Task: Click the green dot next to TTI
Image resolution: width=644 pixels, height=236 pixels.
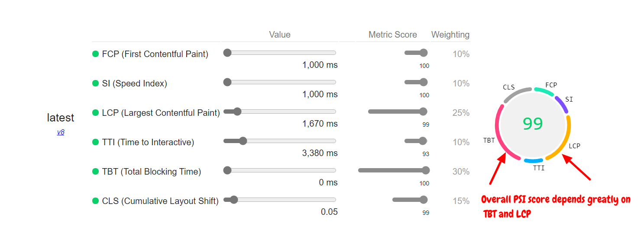Action: click(x=96, y=142)
